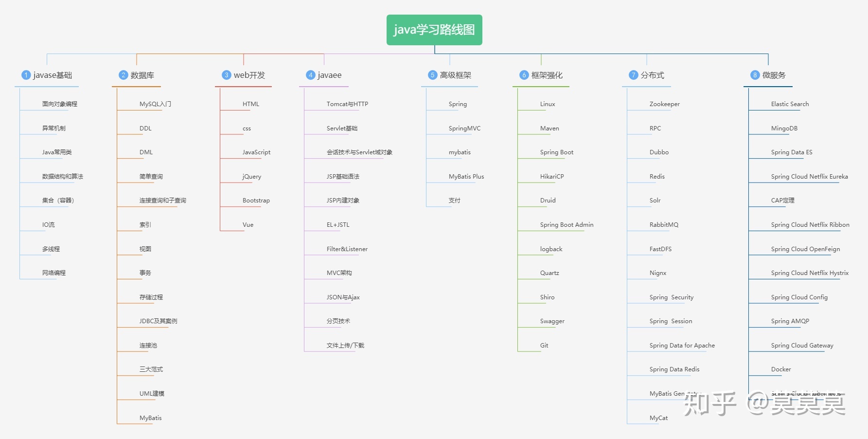Click the 存储过程 node
Screen dimensions: 868x439
151,297
